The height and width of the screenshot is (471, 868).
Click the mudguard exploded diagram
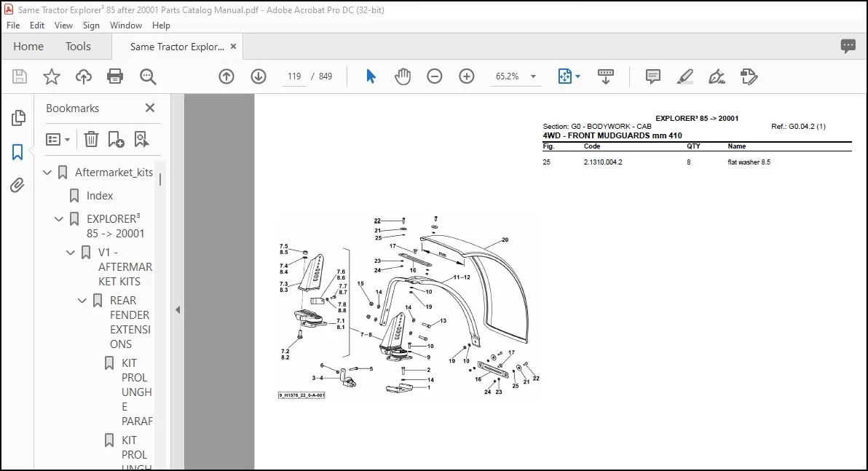click(x=409, y=306)
